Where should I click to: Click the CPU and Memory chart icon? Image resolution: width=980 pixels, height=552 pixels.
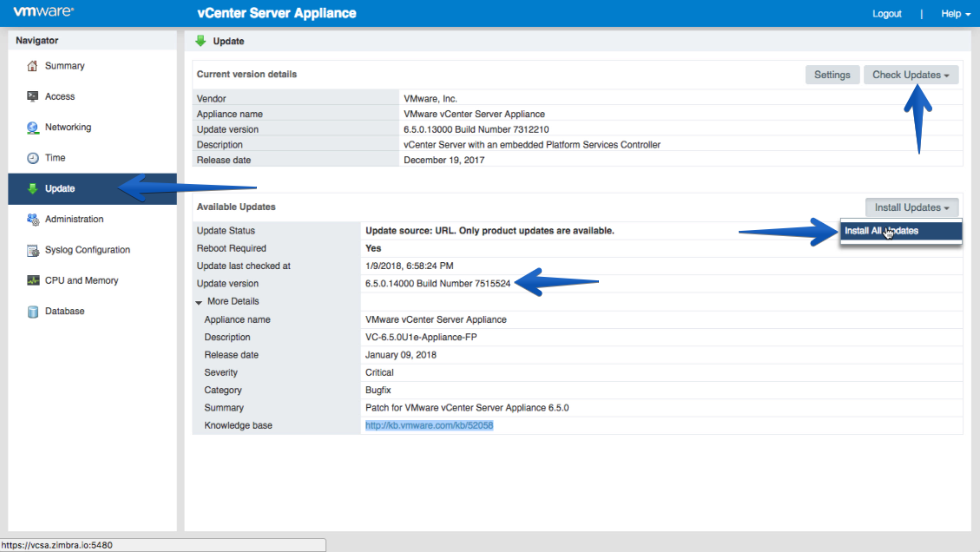click(32, 280)
